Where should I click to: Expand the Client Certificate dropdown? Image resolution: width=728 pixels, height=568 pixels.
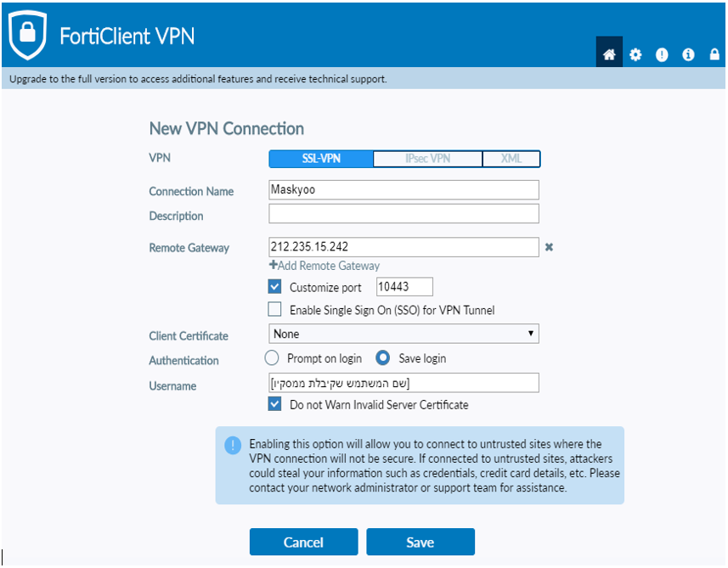(404, 334)
